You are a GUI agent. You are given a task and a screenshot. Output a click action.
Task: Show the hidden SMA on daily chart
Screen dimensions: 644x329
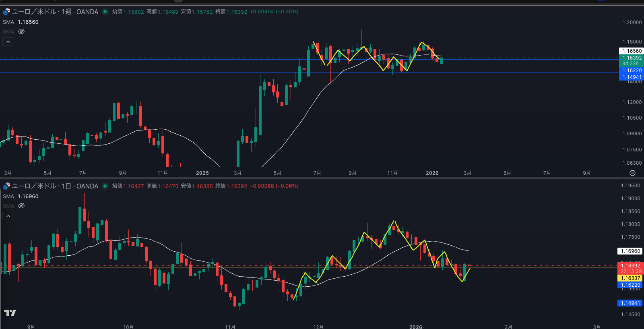[21, 206]
